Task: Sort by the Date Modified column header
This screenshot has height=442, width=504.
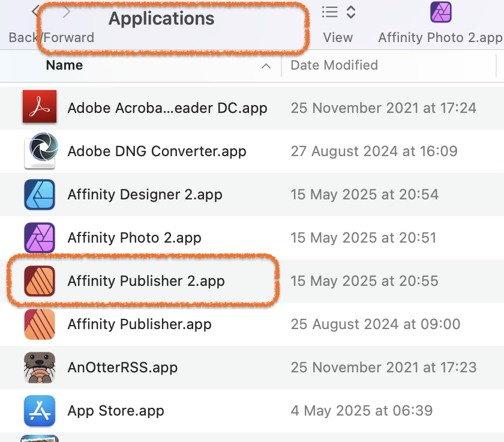Action: (x=334, y=65)
